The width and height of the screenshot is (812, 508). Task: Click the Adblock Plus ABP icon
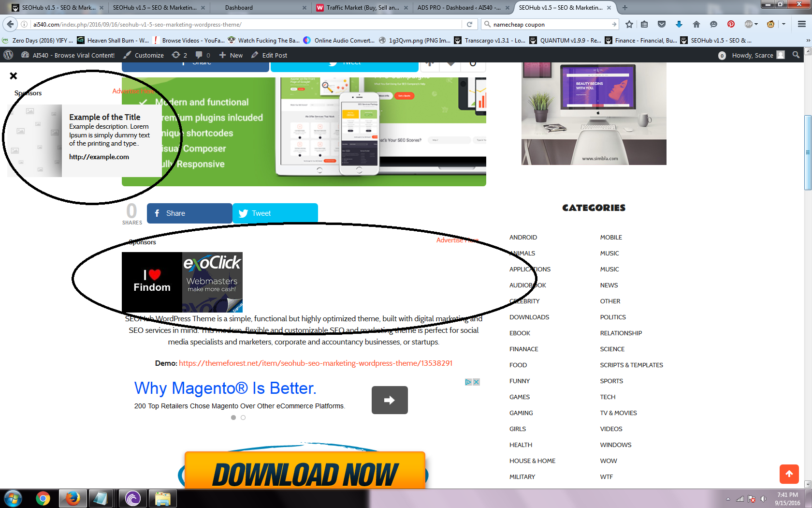coord(749,24)
